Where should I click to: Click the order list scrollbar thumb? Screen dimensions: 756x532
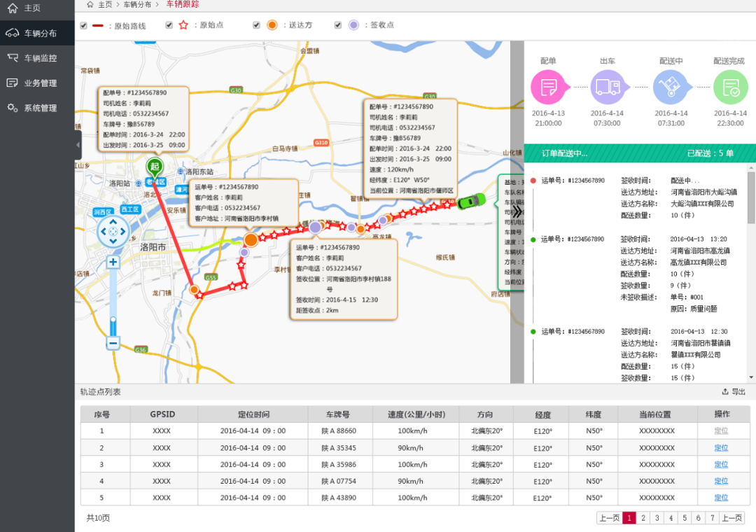(751, 198)
